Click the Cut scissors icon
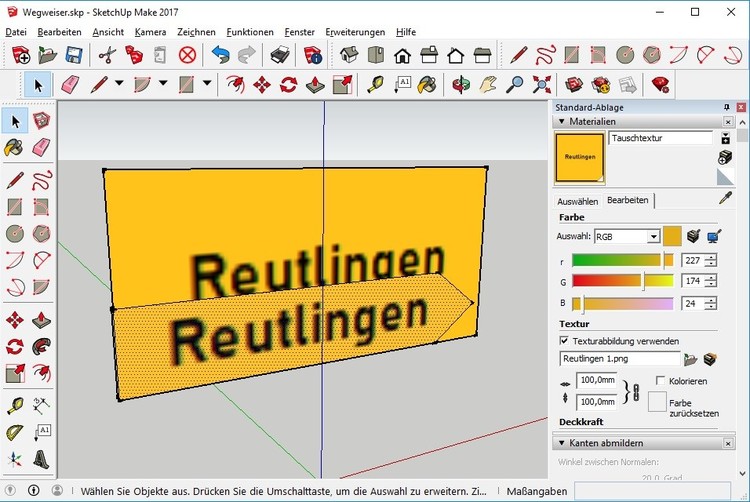The image size is (750, 502). [108, 55]
